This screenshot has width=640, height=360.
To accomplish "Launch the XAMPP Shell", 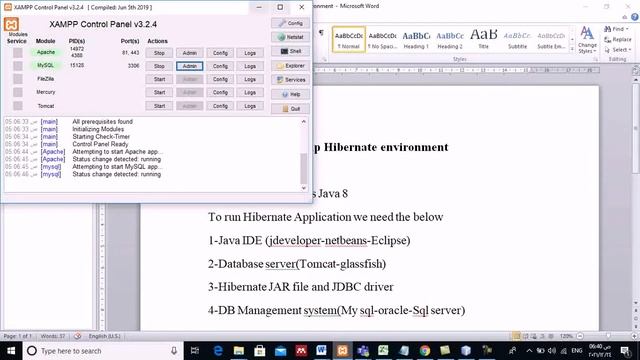I will click(290, 51).
